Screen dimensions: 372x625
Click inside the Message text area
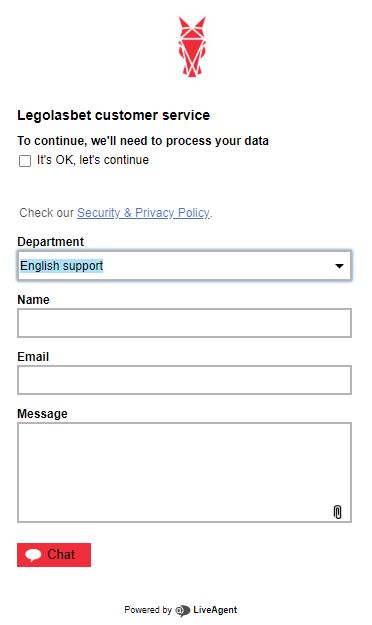click(x=184, y=472)
